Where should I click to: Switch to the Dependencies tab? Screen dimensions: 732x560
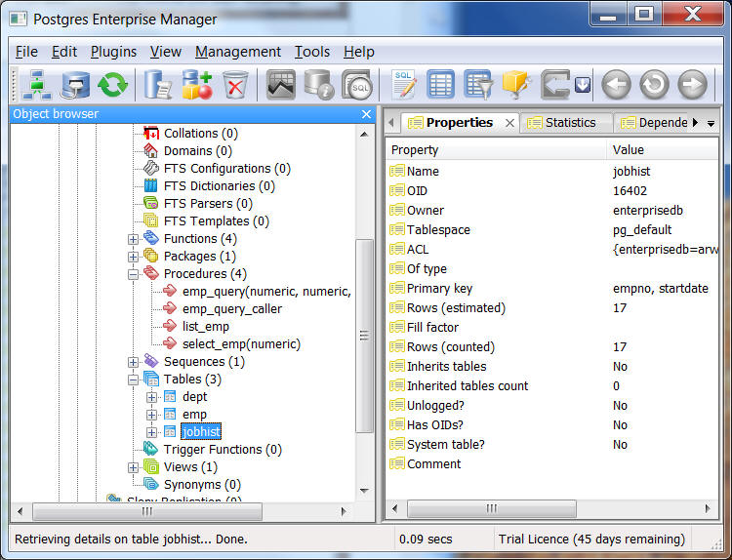(x=654, y=123)
